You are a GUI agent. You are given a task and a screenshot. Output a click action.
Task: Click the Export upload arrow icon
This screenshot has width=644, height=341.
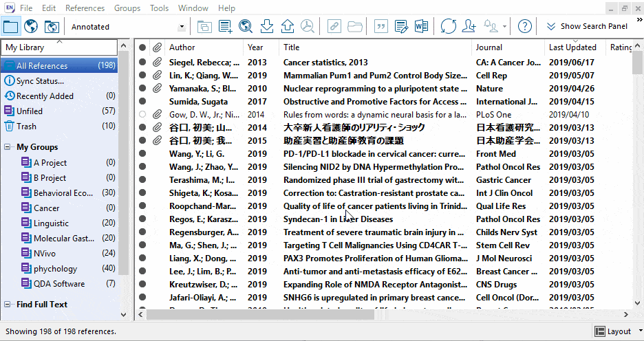pos(287,27)
